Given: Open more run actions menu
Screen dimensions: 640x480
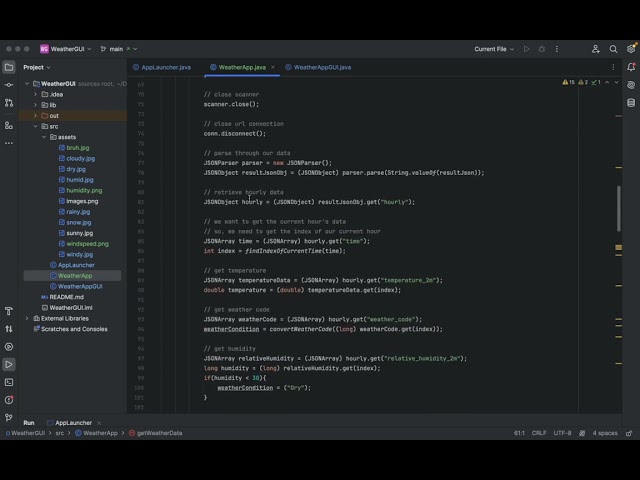Looking at the screenshot, I should click(x=557, y=49).
